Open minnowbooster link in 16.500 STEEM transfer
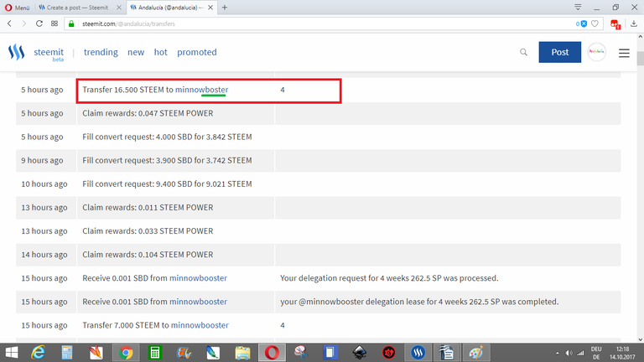 [201, 90]
